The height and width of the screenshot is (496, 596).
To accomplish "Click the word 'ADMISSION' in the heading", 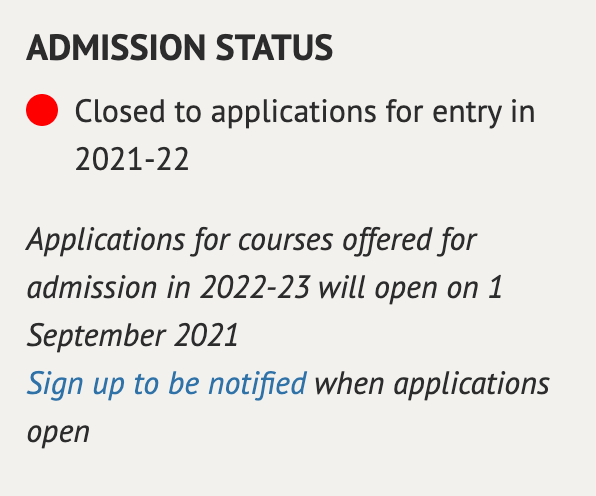I will tap(116, 48).
